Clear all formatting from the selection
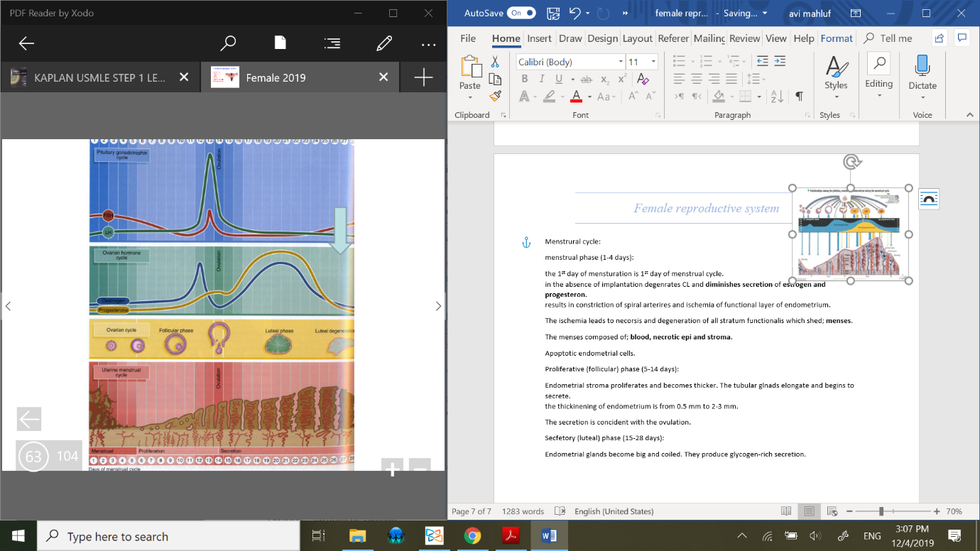Screen dimensions: 980x551 (x=643, y=79)
